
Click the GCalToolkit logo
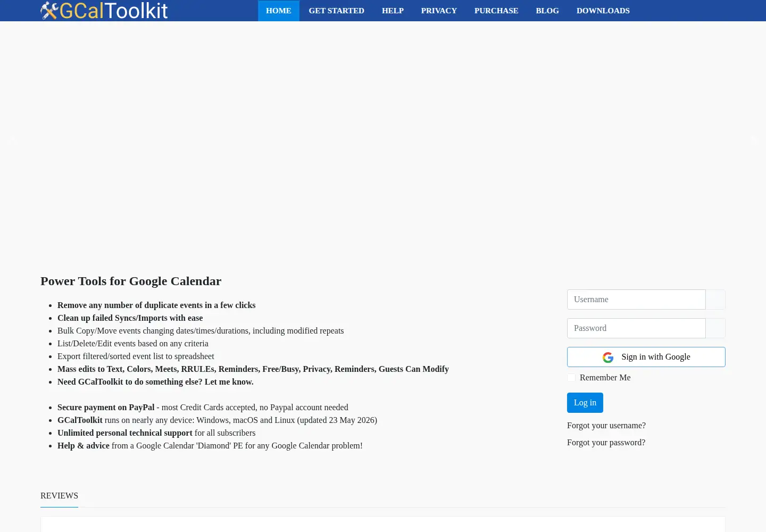pos(104,11)
